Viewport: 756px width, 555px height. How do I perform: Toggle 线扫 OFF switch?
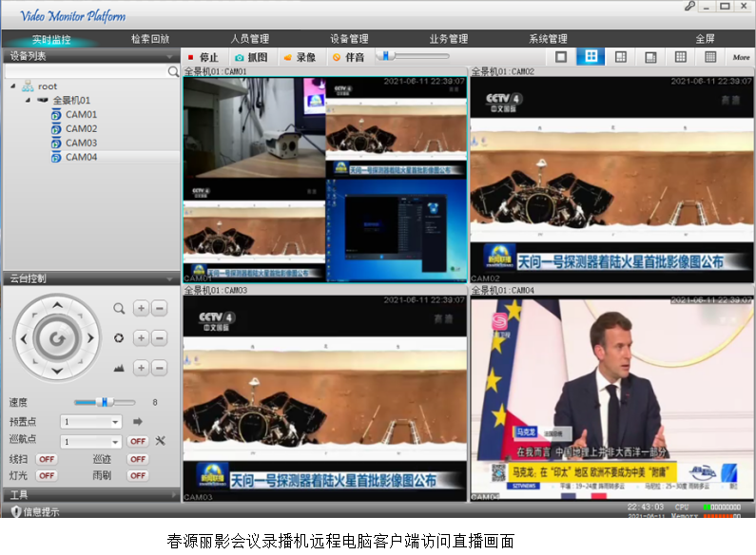[47, 459]
